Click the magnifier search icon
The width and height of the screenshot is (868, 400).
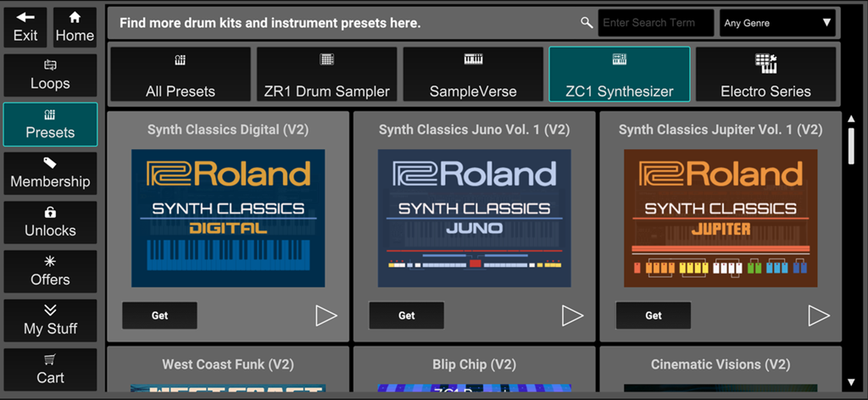pos(587,23)
